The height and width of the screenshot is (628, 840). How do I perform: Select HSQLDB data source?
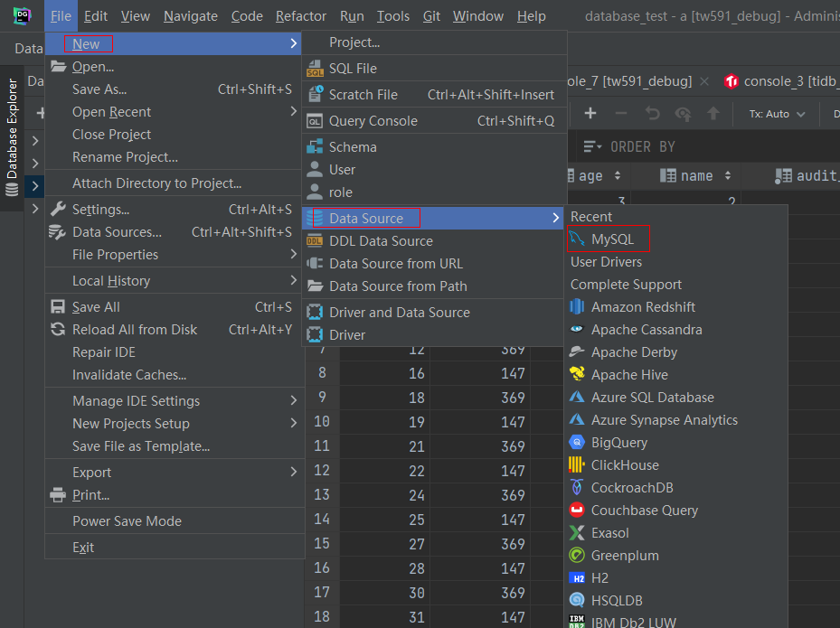[676, 601]
